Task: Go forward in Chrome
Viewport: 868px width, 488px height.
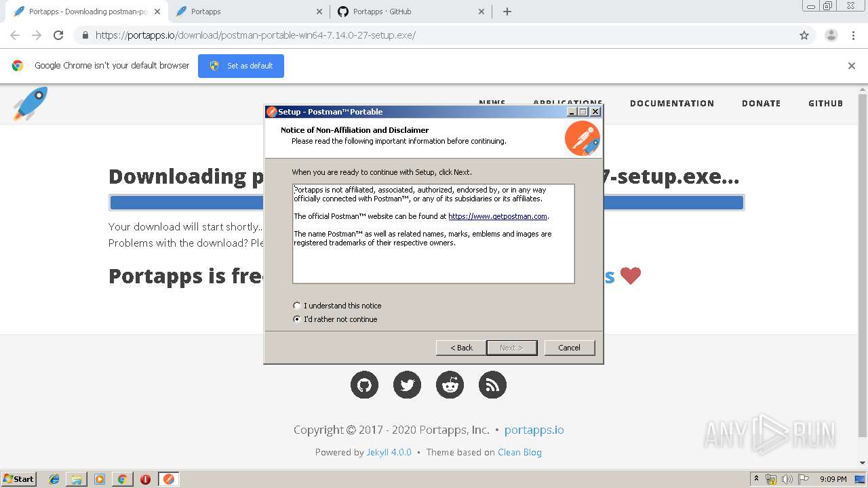Action: tap(37, 35)
